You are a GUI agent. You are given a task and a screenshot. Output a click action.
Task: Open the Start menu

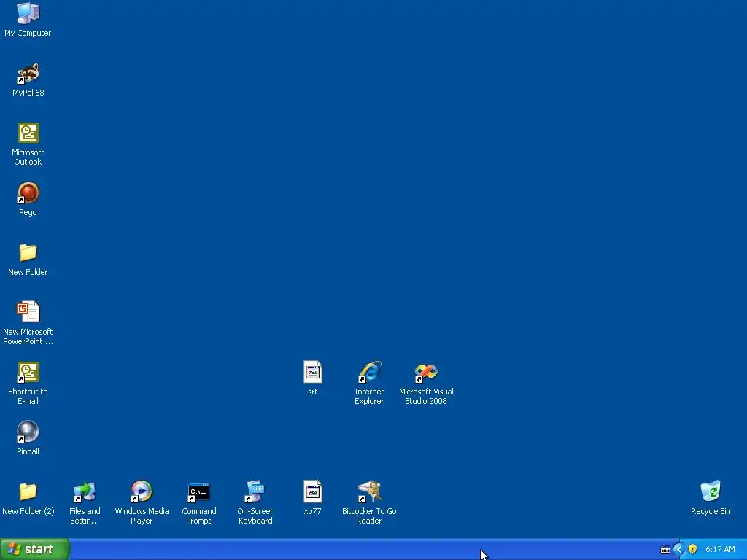tap(35, 549)
